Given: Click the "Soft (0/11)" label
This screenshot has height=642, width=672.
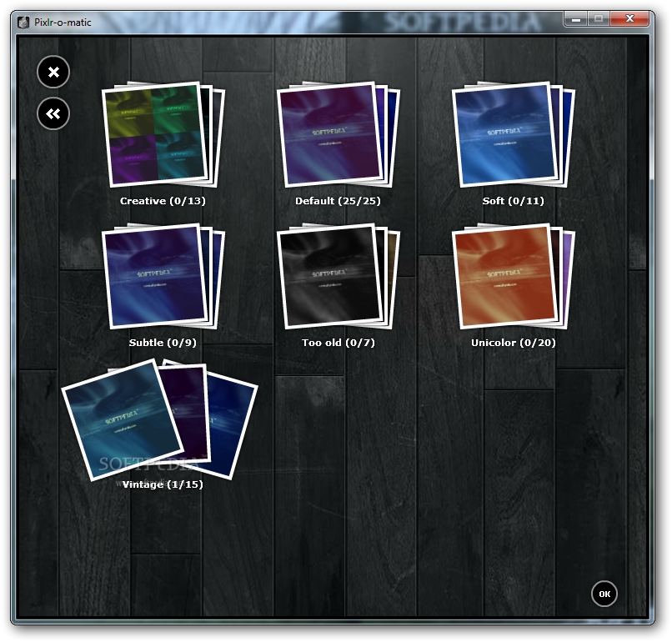Looking at the screenshot, I should tap(514, 201).
